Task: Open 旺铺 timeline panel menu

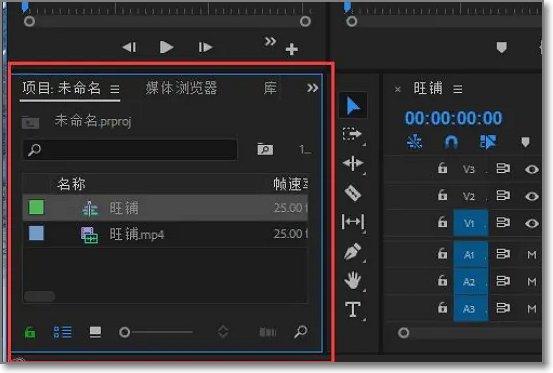Action: pyautogui.click(x=457, y=89)
